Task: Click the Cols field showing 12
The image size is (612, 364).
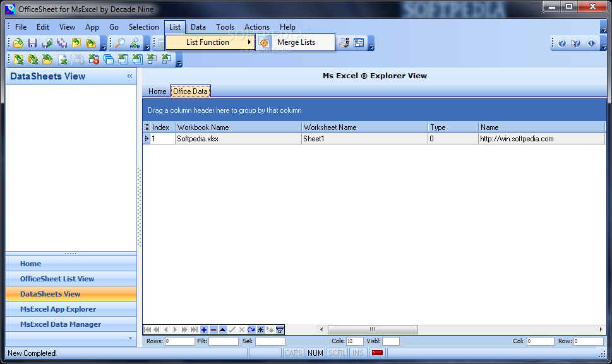Action: 354,341
